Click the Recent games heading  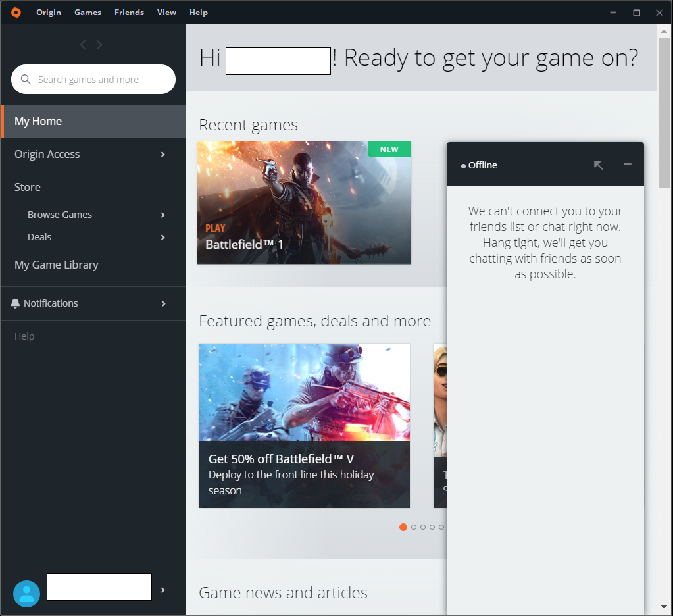tap(248, 125)
